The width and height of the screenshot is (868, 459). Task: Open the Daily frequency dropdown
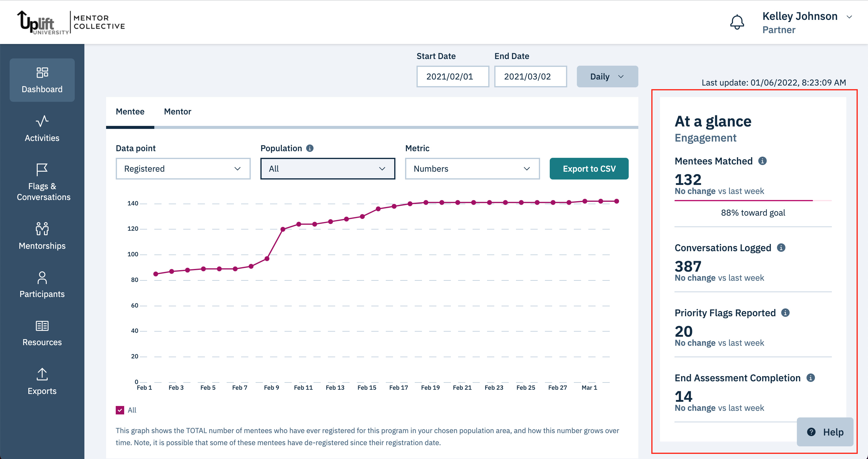pyautogui.click(x=607, y=76)
